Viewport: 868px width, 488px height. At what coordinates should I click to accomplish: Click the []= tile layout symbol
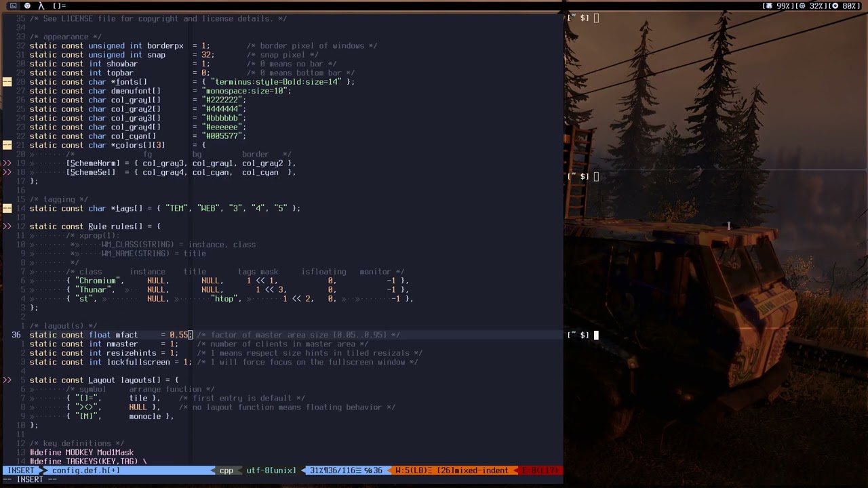(59, 5)
